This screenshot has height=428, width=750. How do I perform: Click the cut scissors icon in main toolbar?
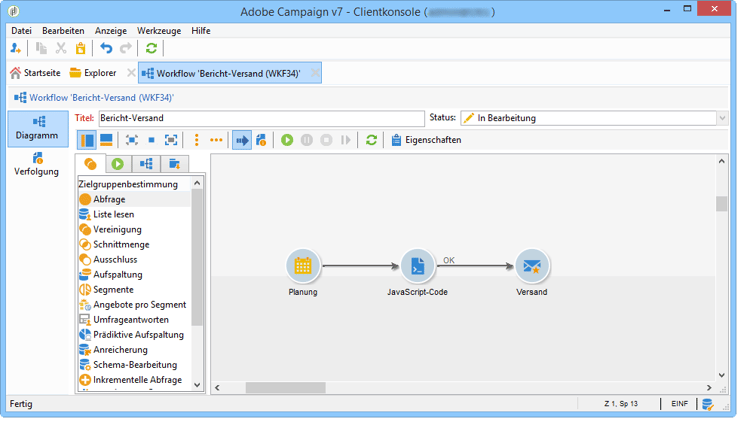click(x=61, y=49)
